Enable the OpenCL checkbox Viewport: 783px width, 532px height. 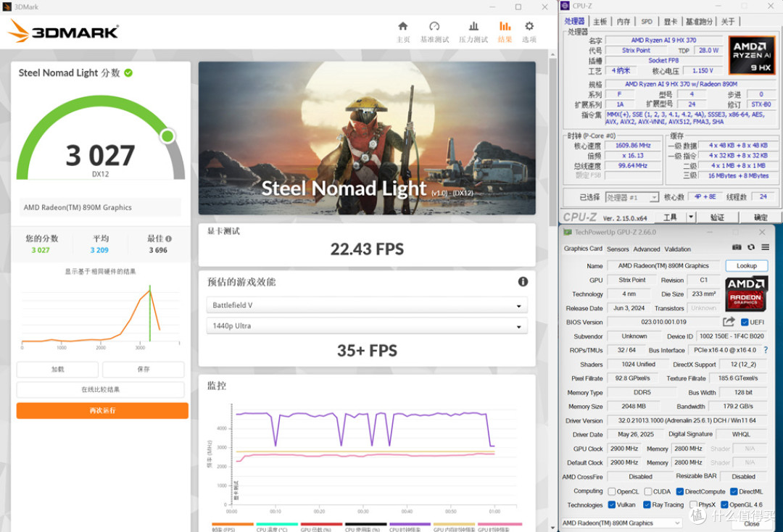point(612,491)
